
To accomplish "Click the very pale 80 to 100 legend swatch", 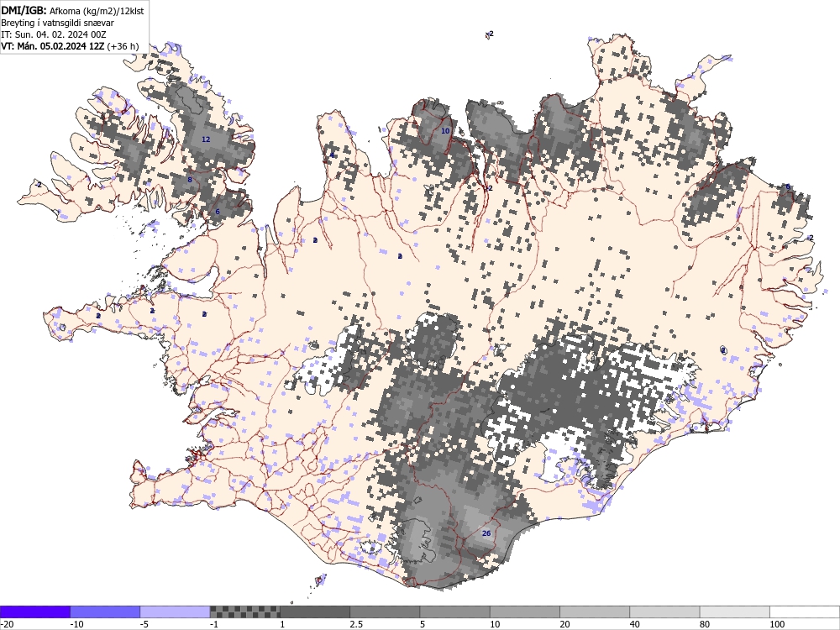I will tap(734, 612).
